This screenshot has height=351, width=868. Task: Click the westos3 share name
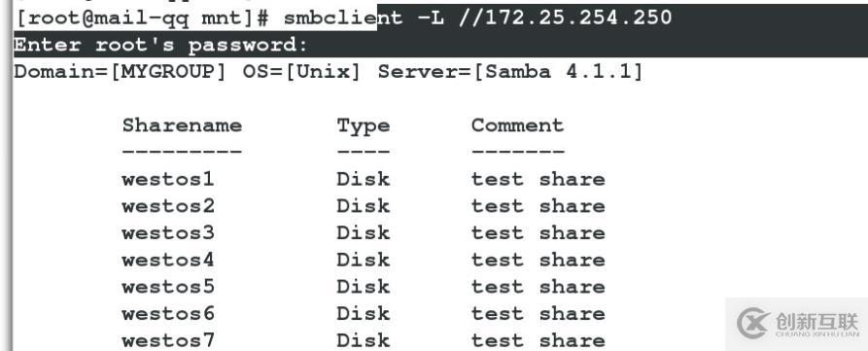[168, 233]
